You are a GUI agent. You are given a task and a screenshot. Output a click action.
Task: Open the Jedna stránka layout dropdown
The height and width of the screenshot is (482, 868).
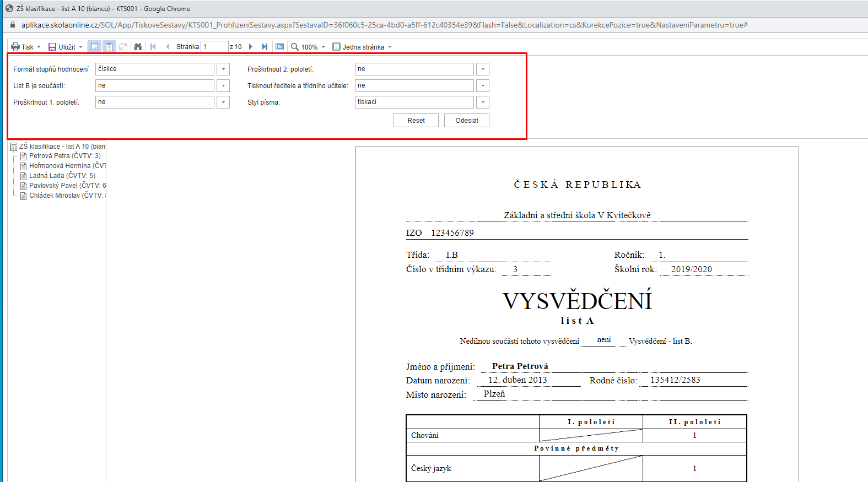[363, 47]
